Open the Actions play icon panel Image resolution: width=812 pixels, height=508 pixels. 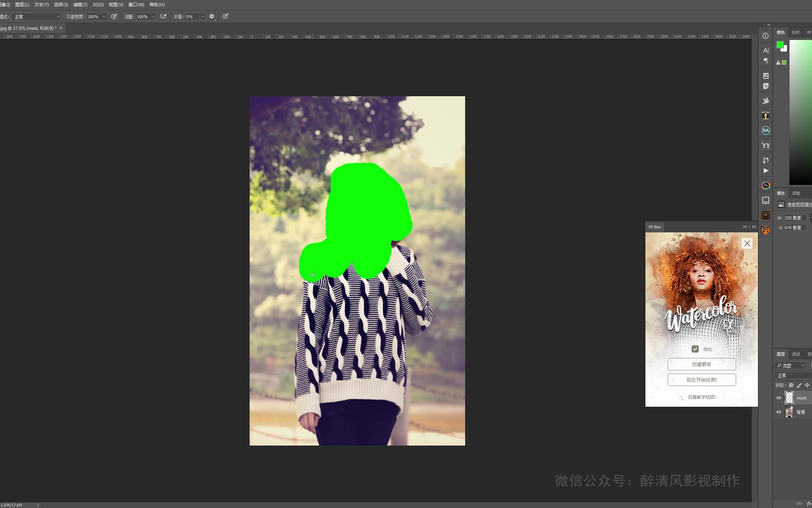(x=766, y=171)
